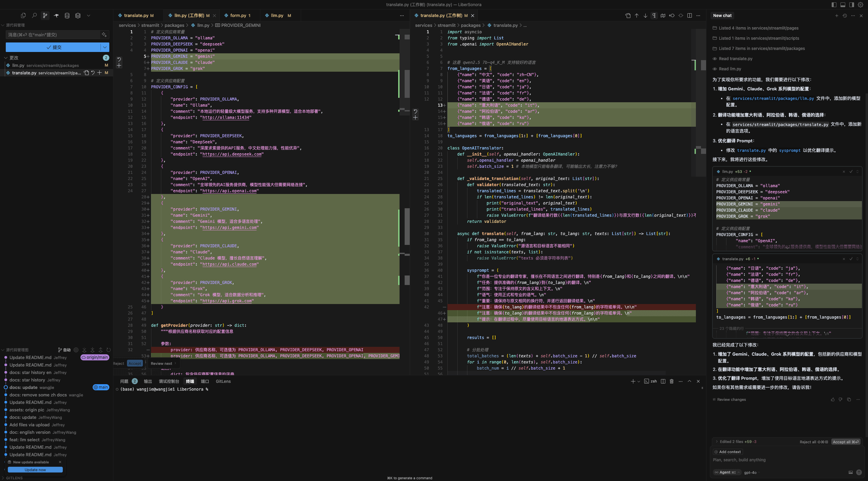Switch to 问题 problems panel tab
Image resolution: width=868 pixels, height=481 pixels.
124,381
